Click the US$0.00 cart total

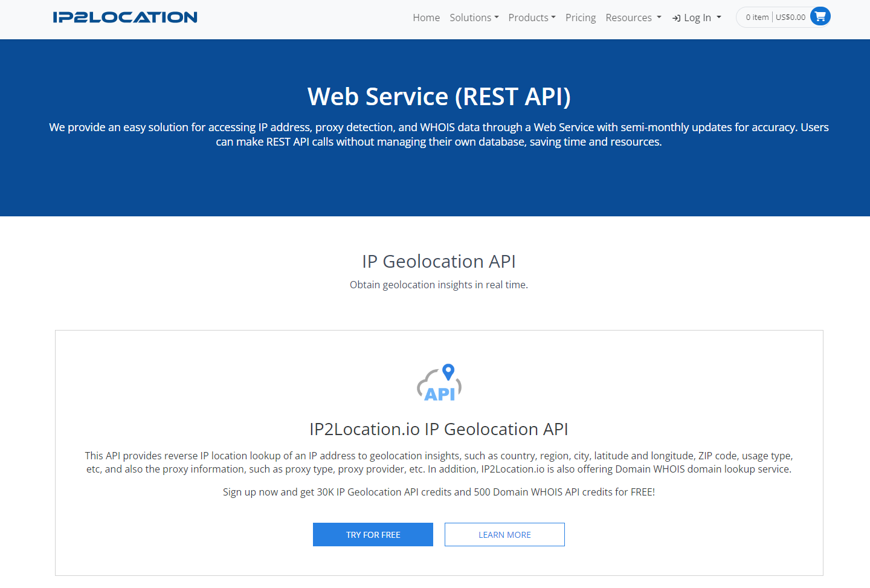point(790,17)
